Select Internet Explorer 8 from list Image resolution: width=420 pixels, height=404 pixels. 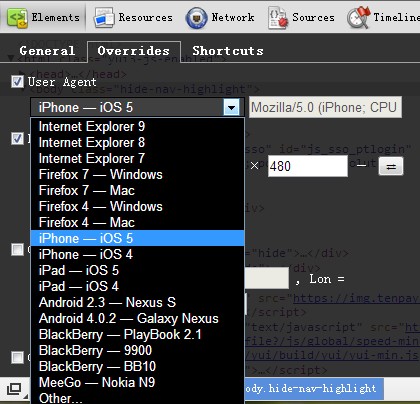[x=137, y=143]
